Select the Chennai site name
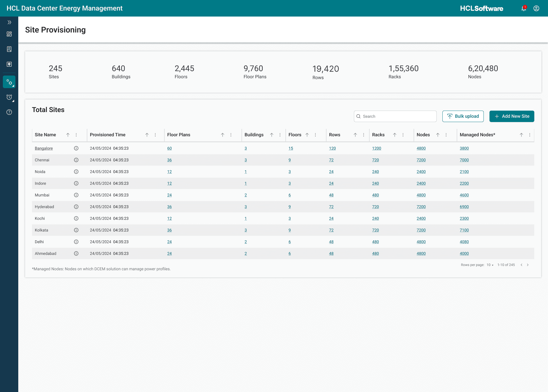Screen dimensions: 548x392 [x=42, y=160]
